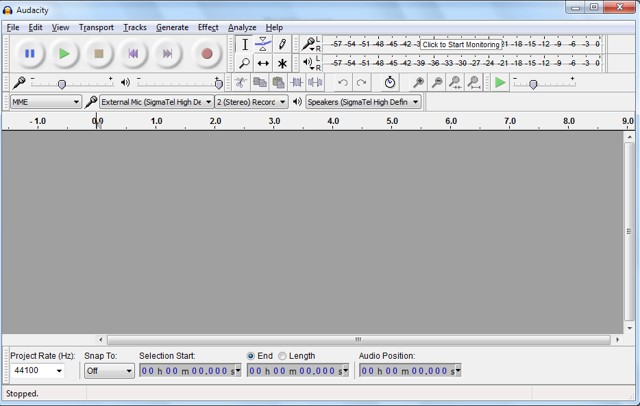Skip to Start of the project

(133, 53)
